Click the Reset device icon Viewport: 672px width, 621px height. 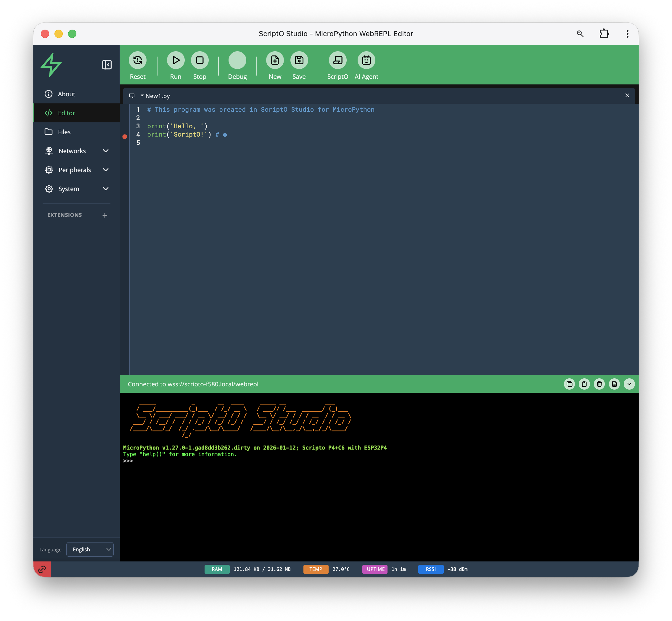pyautogui.click(x=137, y=60)
